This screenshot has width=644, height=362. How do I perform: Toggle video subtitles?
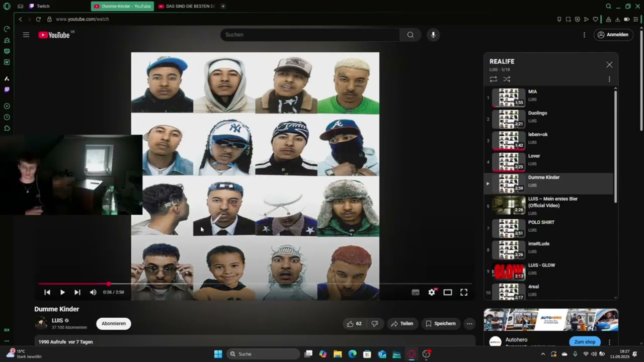point(416,292)
